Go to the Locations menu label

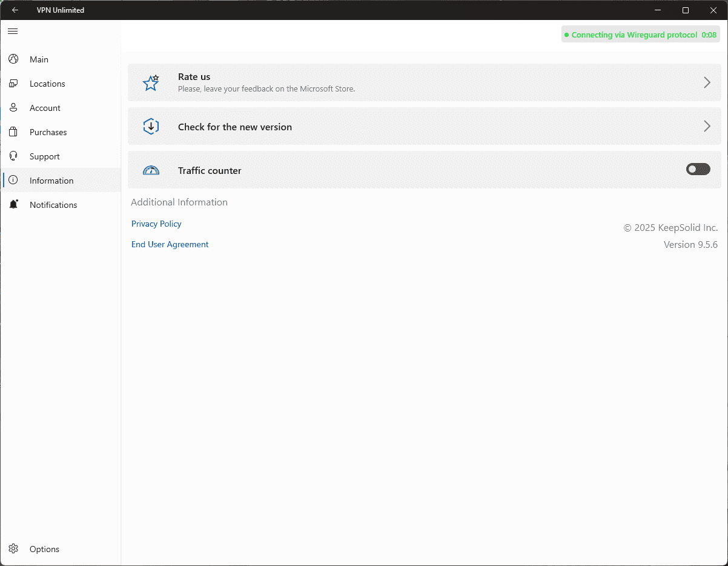tap(47, 84)
